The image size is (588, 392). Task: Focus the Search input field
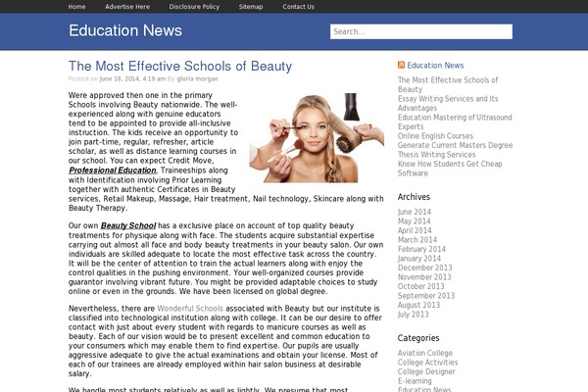(x=421, y=31)
